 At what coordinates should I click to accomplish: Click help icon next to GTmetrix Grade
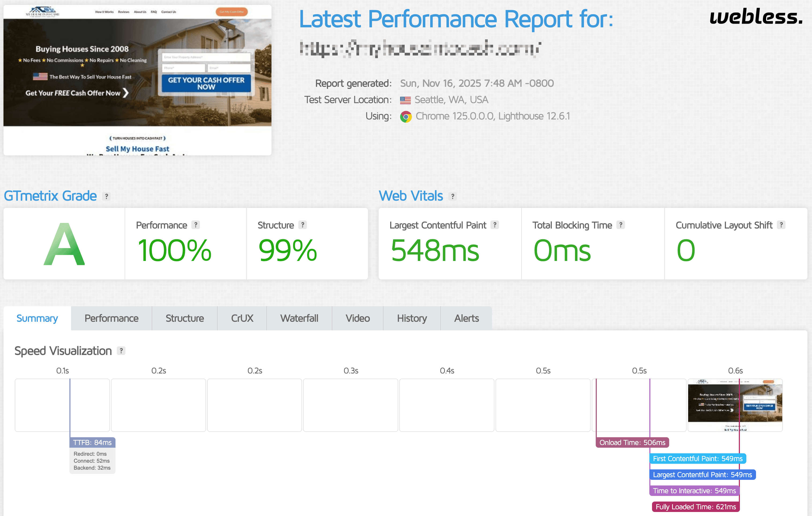(x=107, y=196)
